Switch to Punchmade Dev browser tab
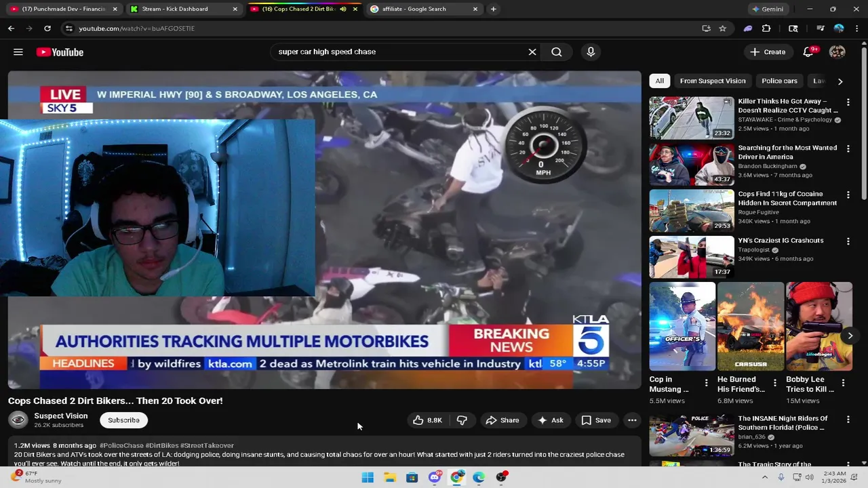This screenshot has height=488, width=868. [x=63, y=9]
